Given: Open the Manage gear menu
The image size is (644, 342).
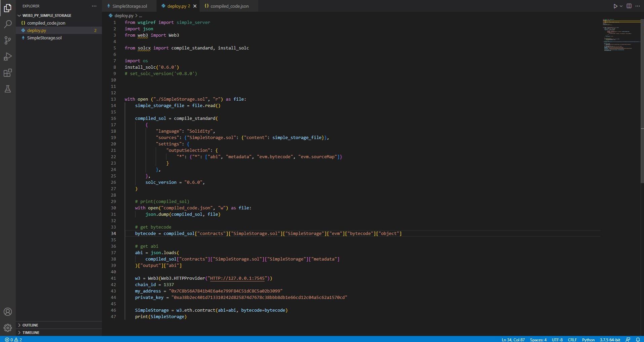Looking at the screenshot, I should [x=8, y=328].
